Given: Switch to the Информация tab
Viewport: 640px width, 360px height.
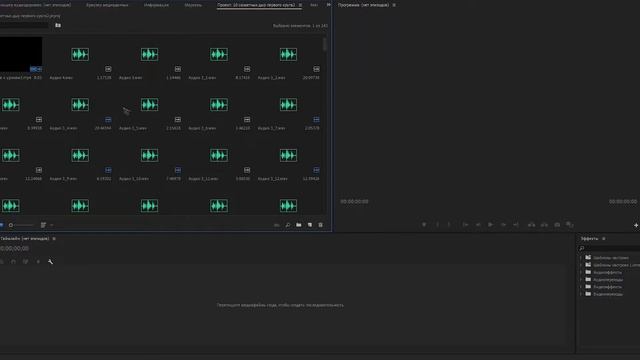Looking at the screenshot, I should (x=156, y=5).
